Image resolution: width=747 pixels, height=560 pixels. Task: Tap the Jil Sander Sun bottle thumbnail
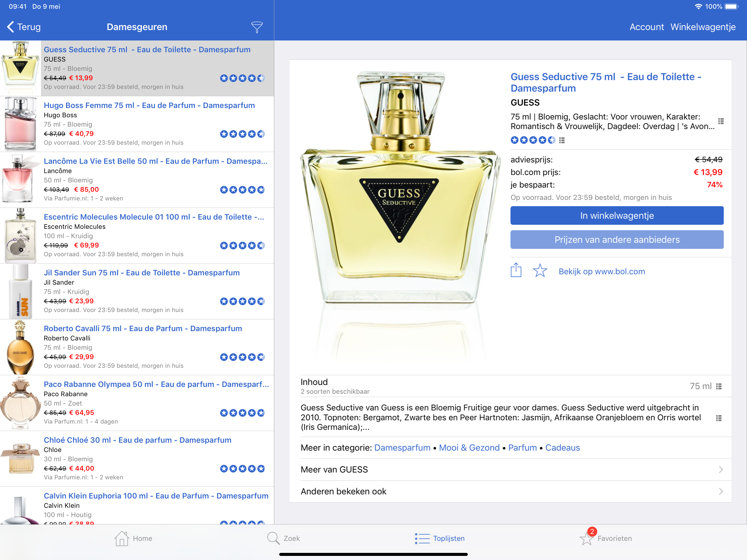pos(21,291)
